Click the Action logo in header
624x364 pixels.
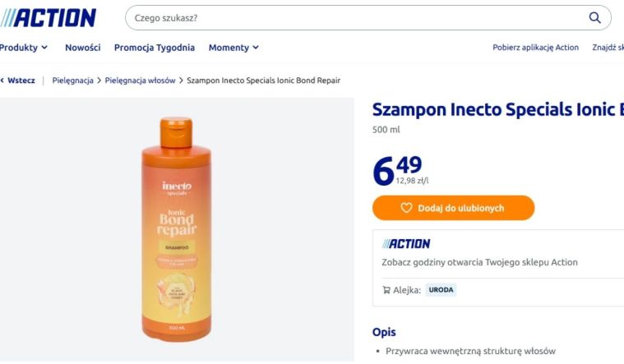click(49, 18)
